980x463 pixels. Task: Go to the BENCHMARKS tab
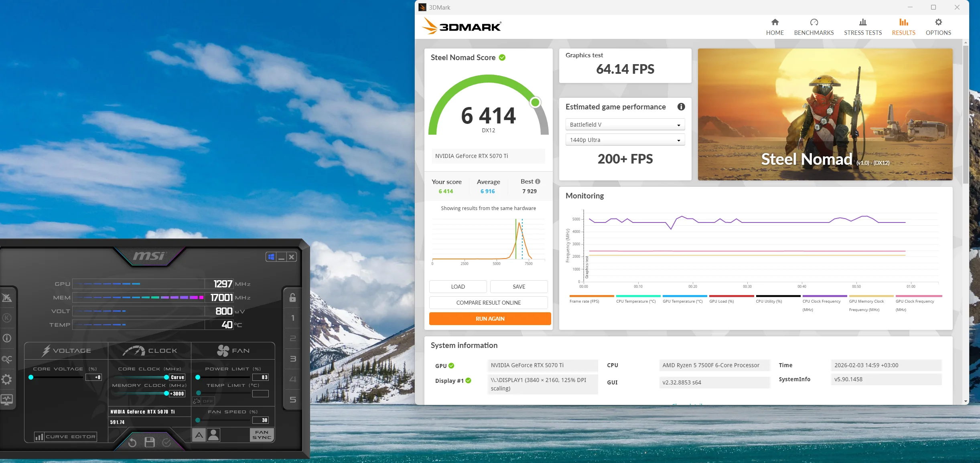814,27
